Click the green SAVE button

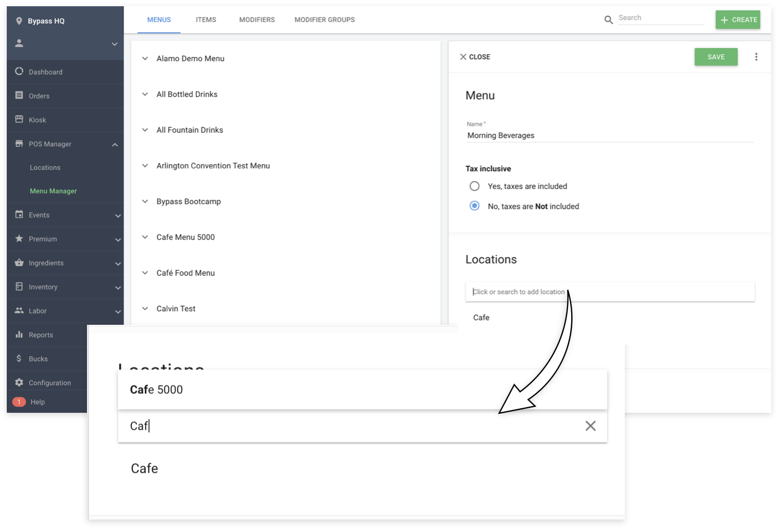click(x=716, y=57)
